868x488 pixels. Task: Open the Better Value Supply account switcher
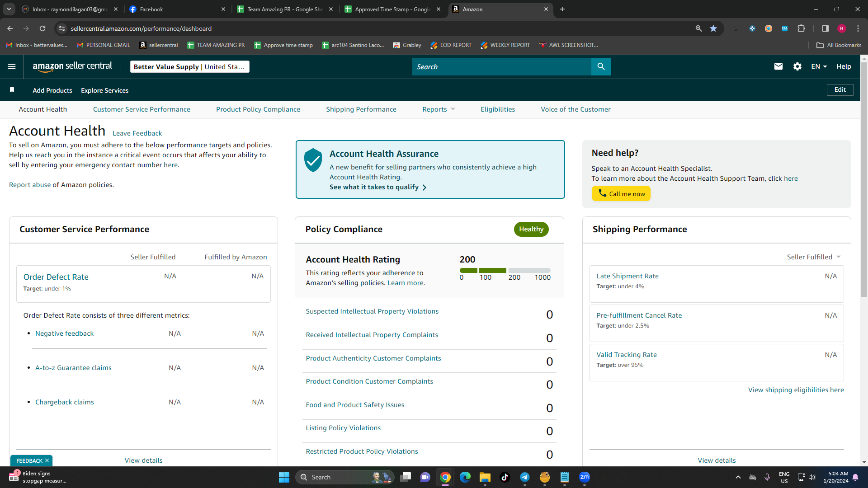(189, 66)
